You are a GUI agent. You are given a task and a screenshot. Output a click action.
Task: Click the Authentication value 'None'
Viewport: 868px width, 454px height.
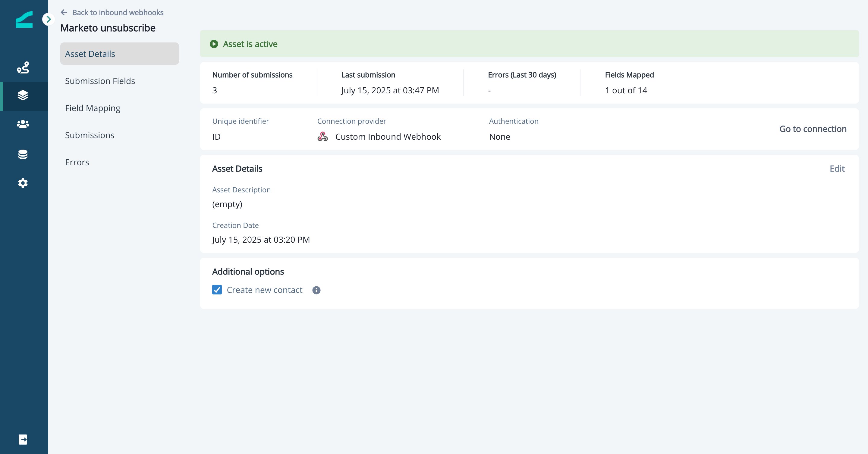(499, 137)
